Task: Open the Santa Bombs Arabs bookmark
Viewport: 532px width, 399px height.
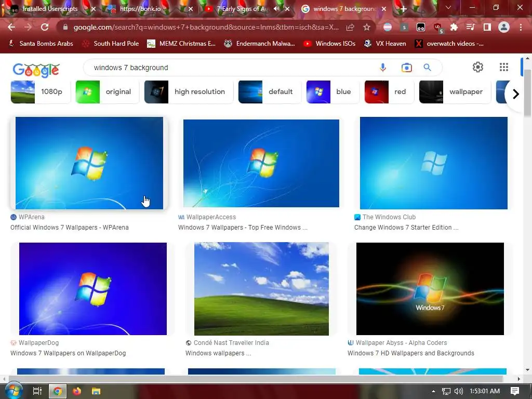Action: pos(41,44)
